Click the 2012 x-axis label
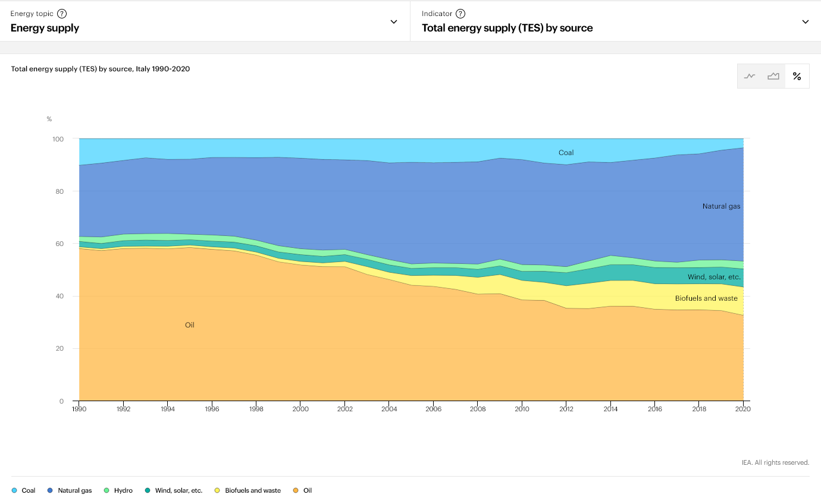This screenshot has width=821, height=504. point(566,409)
